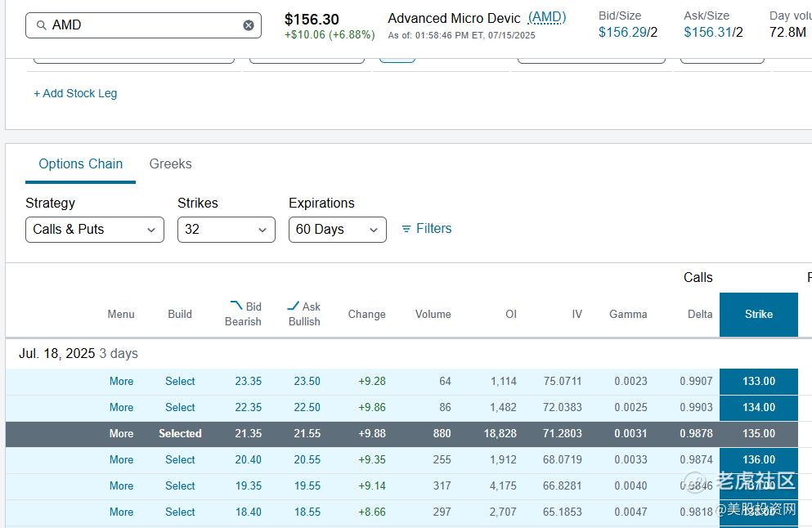This screenshot has height=528, width=812.
Task: Click bid 22.35 for 134.00 strike
Action: [249, 407]
